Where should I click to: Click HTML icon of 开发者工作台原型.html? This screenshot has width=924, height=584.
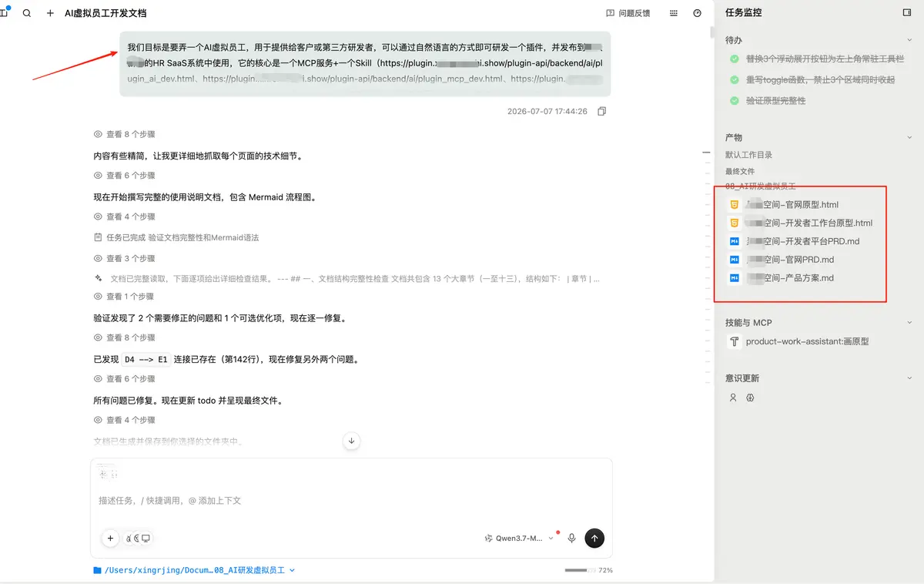735,223
